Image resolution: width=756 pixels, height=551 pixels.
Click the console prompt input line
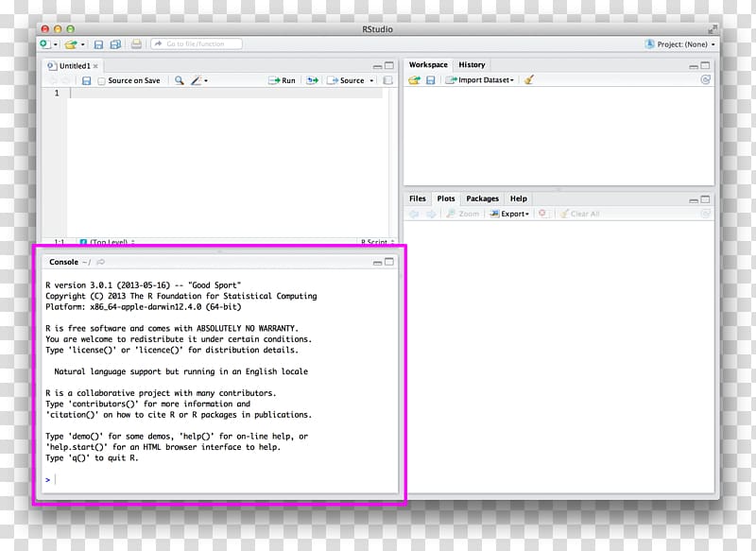(222, 480)
